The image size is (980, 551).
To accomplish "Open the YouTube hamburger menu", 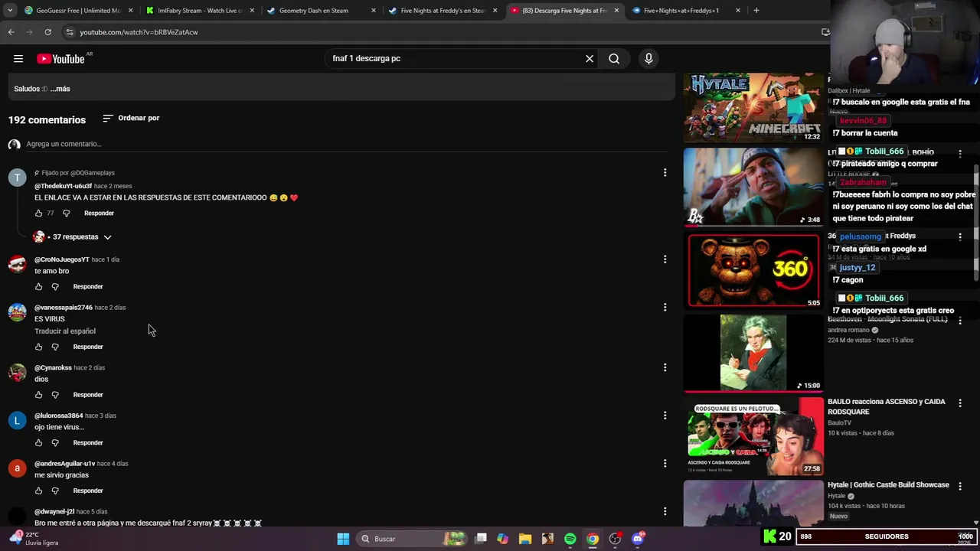I will tap(18, 59).
